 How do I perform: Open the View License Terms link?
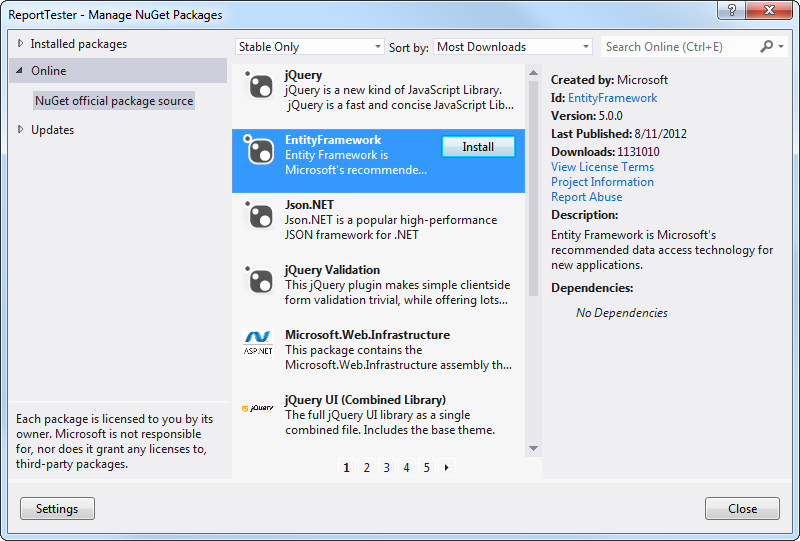(602, 167)
